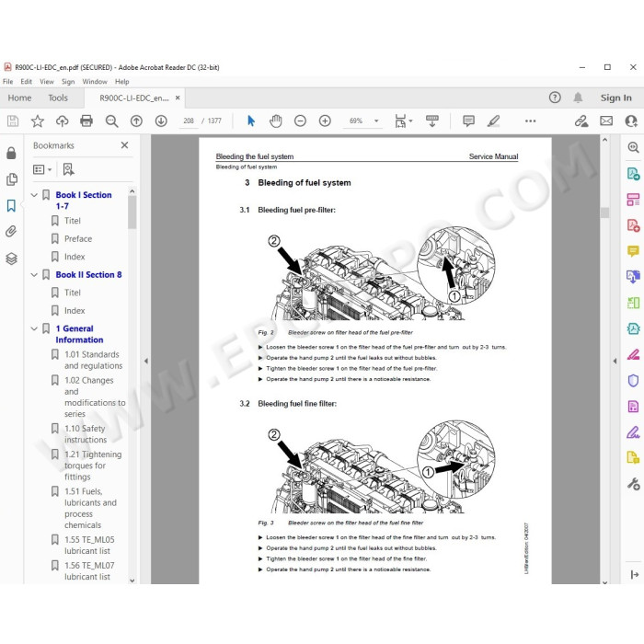Send the file by email envelope
644x644 pixels.
point(606,121)
